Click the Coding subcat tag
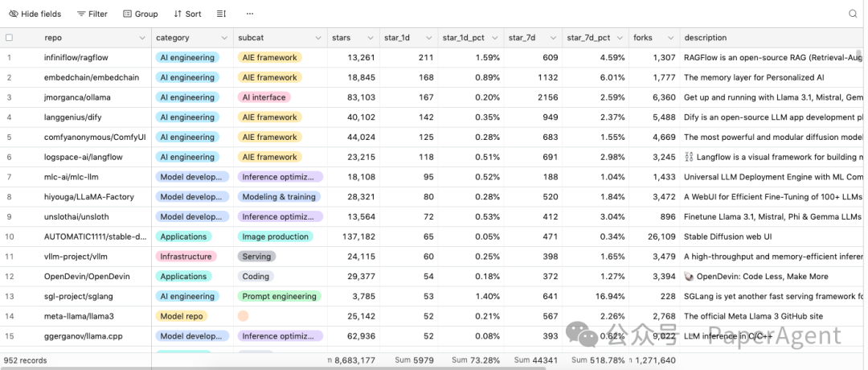The width and height of the screenshot is (868, 370). pyautogui.click(x=256, y=277)
